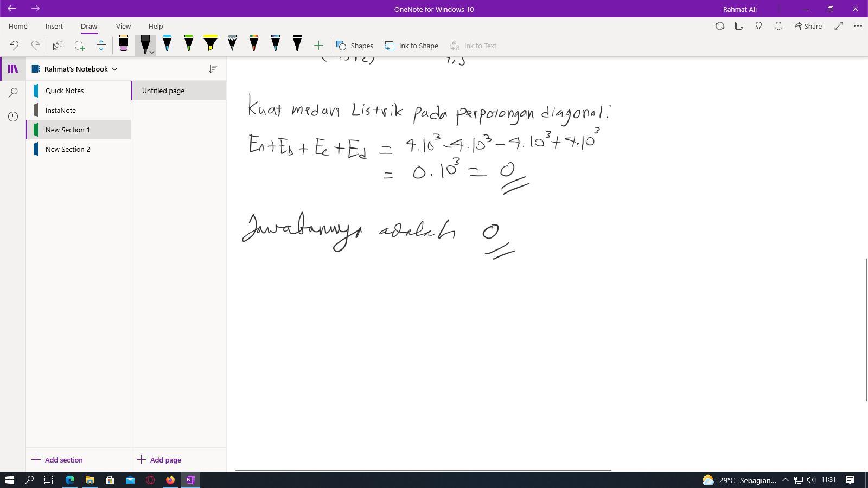Screen dimensions: 868x488
Task: Open recent notes with the clock icon
Action: coord(13,117)
